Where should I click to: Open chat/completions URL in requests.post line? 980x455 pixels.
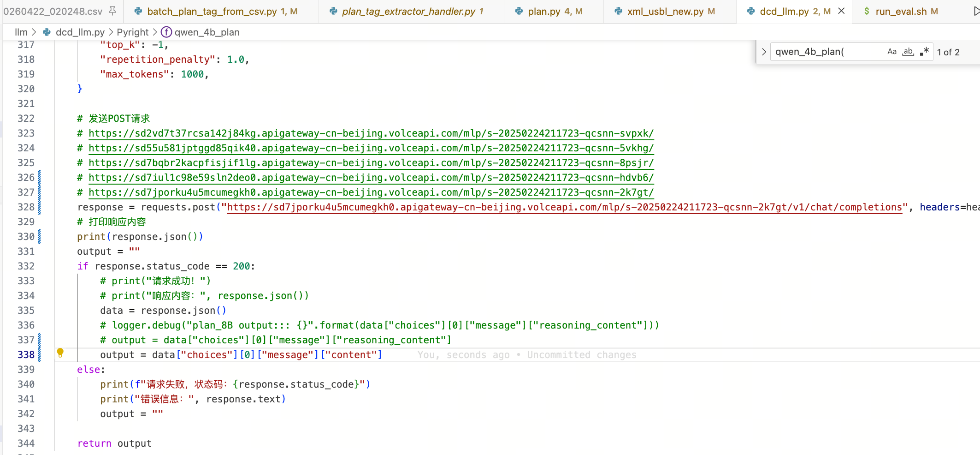(x=564, y=207)
